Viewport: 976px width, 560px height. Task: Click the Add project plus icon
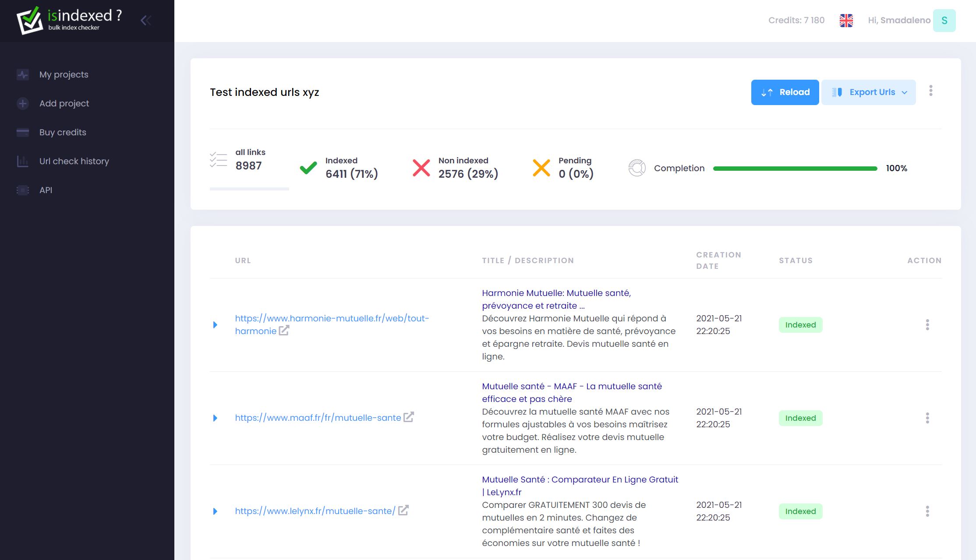click(x=23, y=103)
